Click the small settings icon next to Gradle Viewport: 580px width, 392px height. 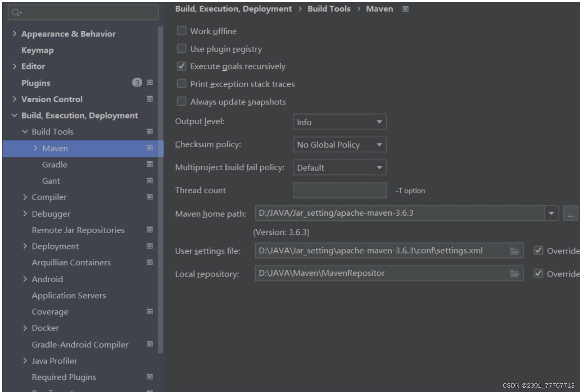(x=149, y=164)
